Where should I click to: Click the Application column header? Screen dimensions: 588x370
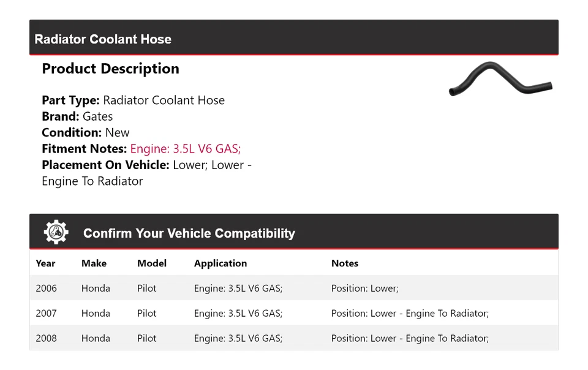coord(221,263)
